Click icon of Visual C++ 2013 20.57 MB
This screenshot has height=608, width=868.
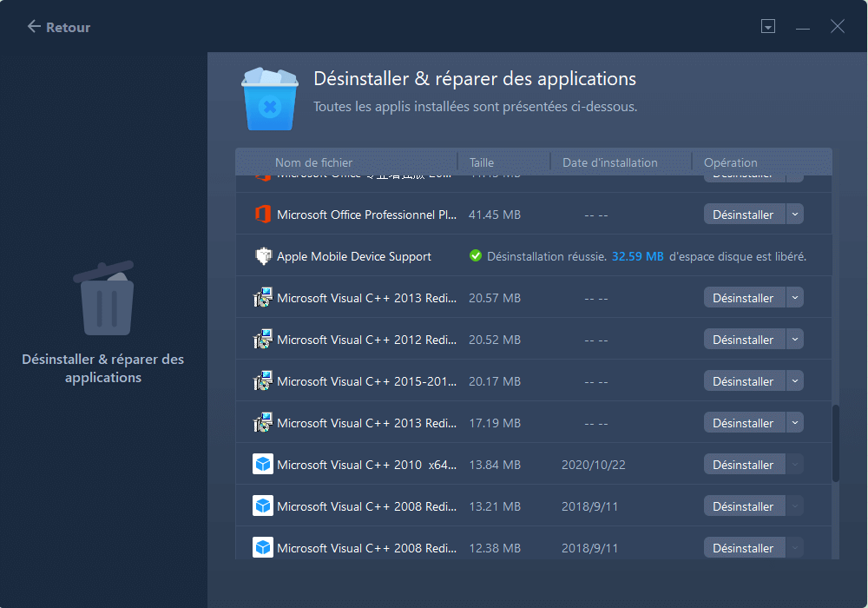[x=262, y=298]
